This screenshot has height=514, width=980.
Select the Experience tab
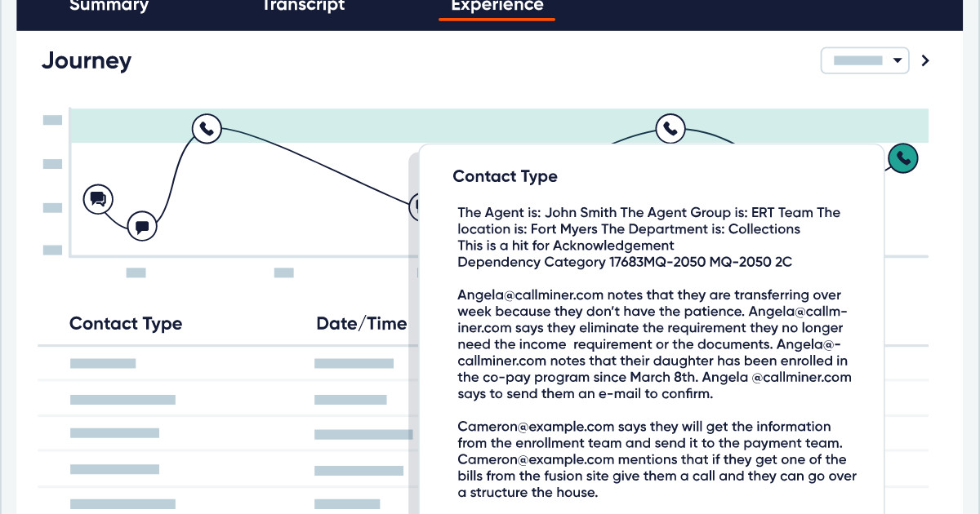point(497,7)
